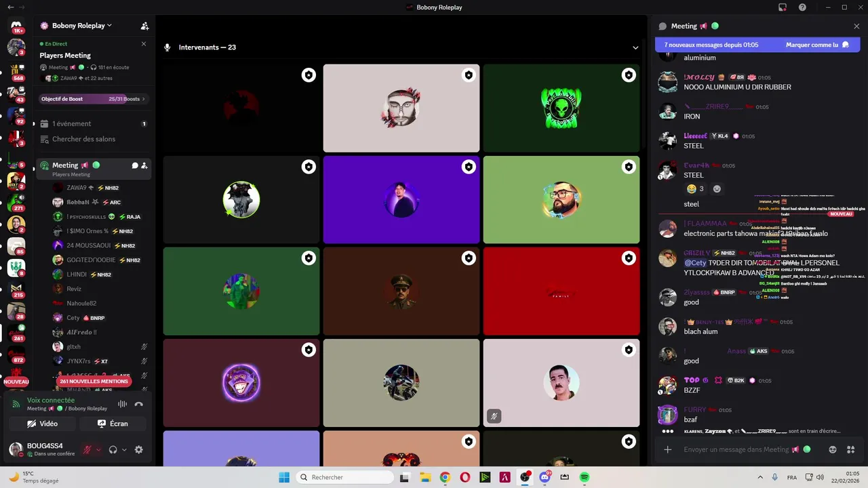Select participant gitxh in the list

100,346
